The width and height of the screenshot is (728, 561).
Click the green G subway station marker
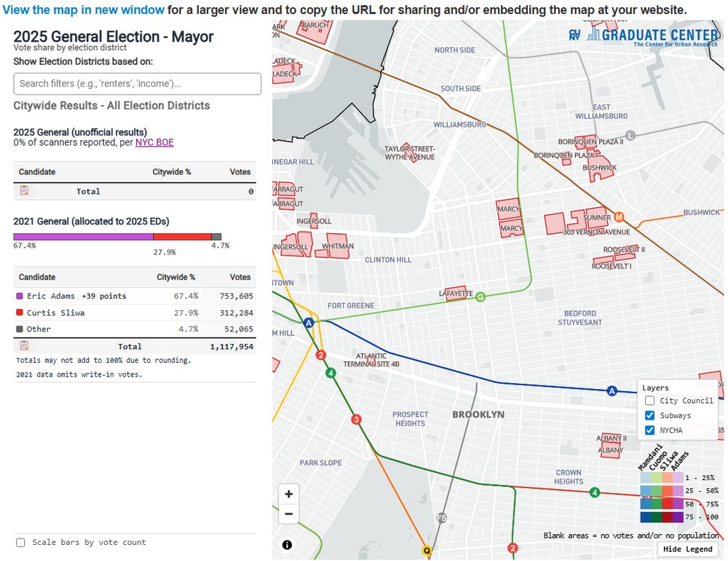pyautogui.click(x=479, y=297)
